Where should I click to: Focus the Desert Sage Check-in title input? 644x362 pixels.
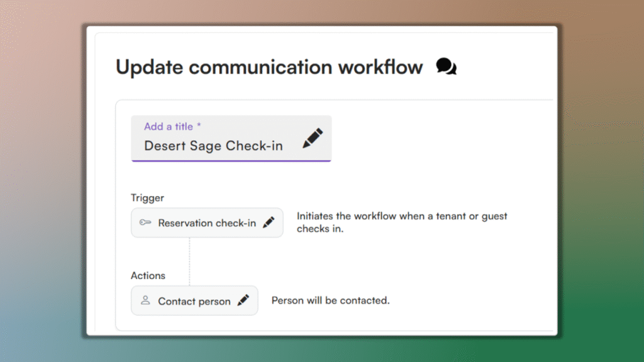214,146
